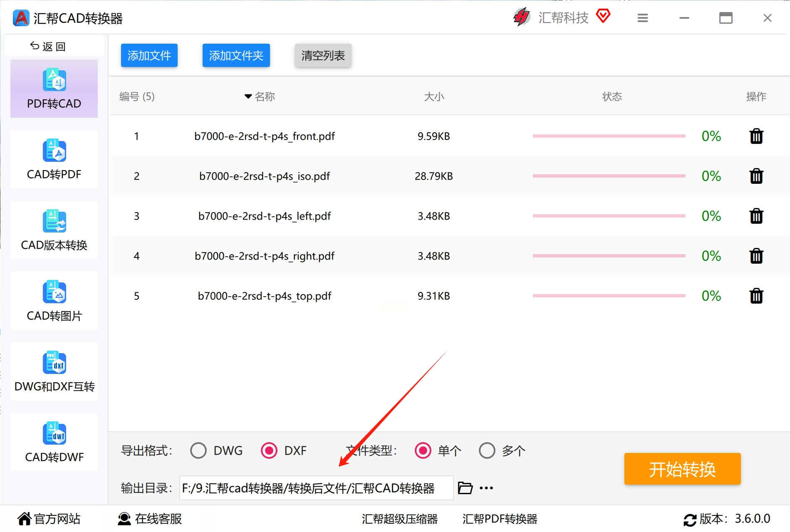Open the CAD转PDF conversion mode
790x532 pixels.
pyautogui.click(x=54, y=159)
